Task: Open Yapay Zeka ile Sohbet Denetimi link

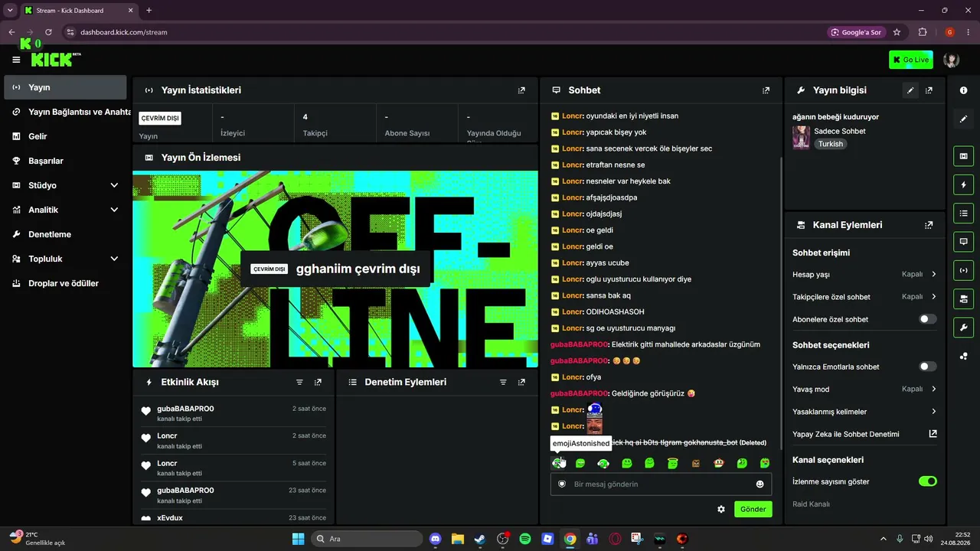Action: [864, 434]
